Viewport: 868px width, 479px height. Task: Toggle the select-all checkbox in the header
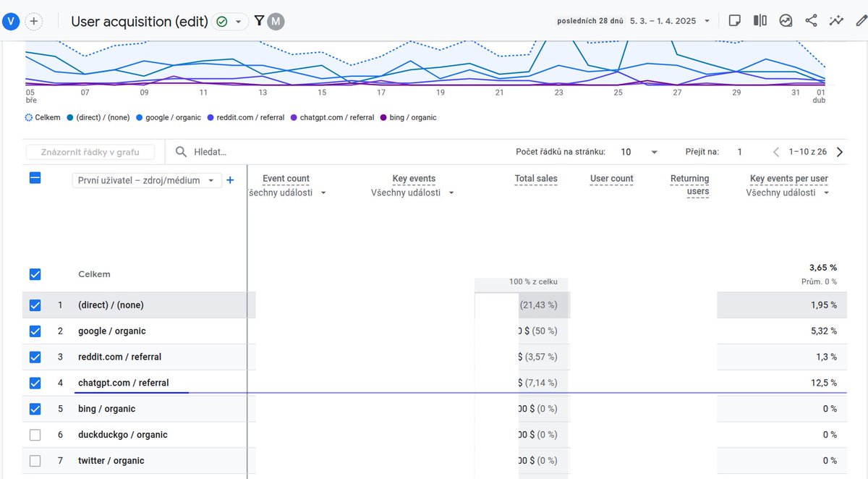tap(34, 177)
